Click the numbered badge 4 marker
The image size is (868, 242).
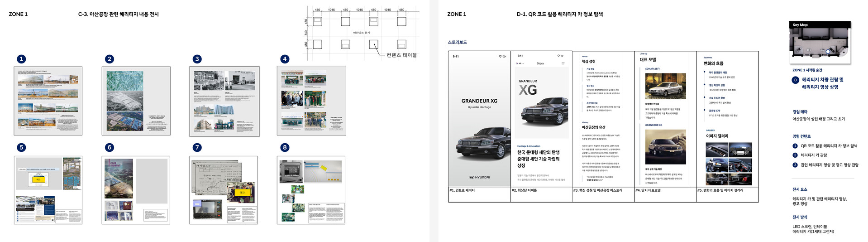pos(285,59)
